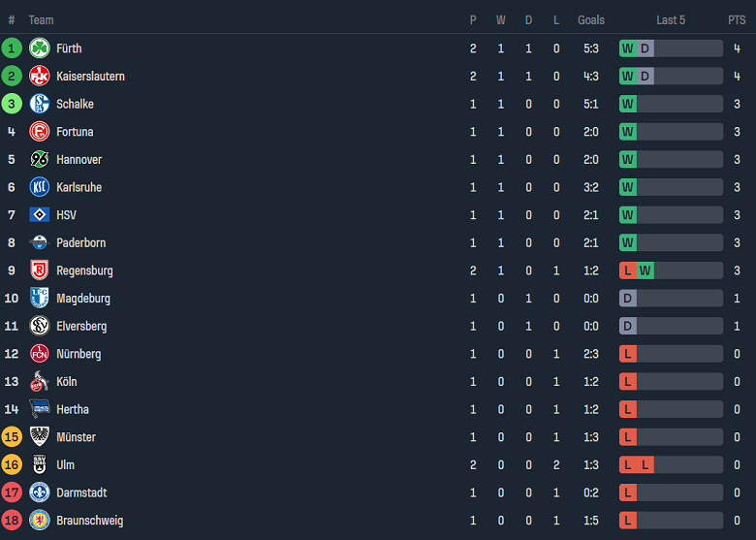Click the Schalke club logo
Image resolution: width=756 pixels, height=540 pixels.
(40, 104)
